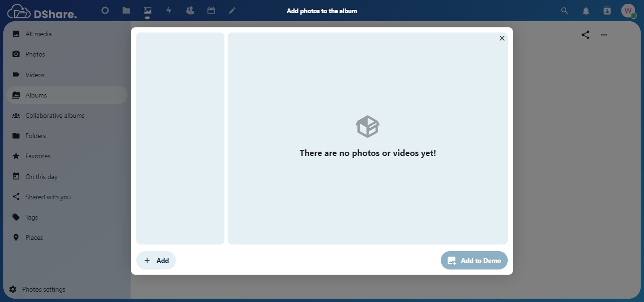This screenshot has width=644, height=302.
Task: Open the Dashboard circle icon
Action: coord(105,11)
